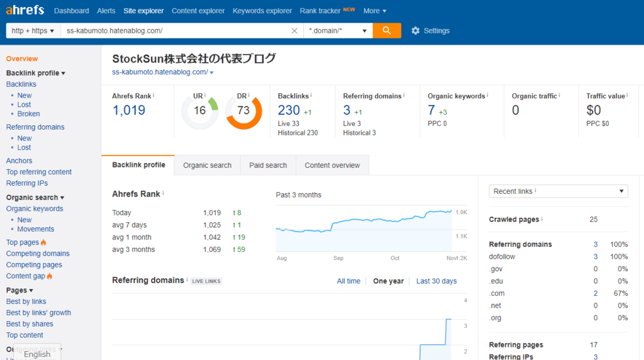Image resolution: width=644 pixels, height=360 pixels.
Task: Open Movements in the sidebar
Action: click(35, 229)
